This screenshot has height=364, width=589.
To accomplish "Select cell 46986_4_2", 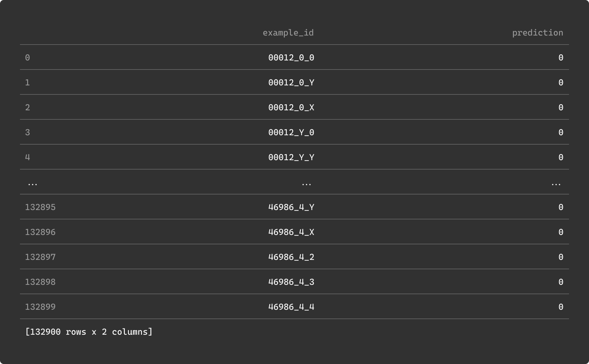I will click(291, 257).
